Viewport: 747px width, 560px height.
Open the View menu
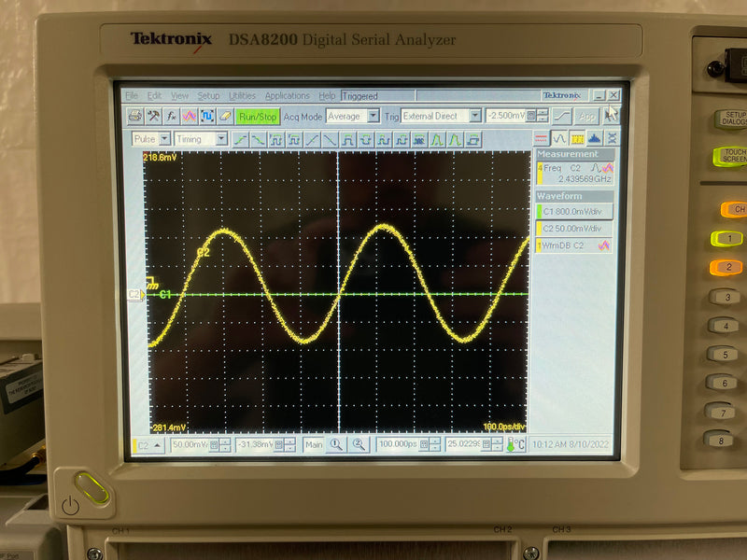coord(179,96)
